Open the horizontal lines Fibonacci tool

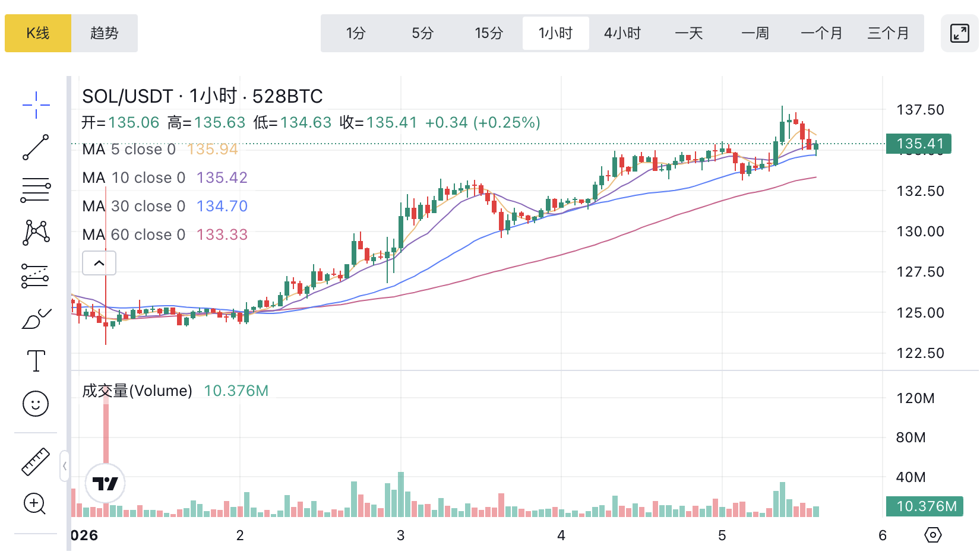36,190
